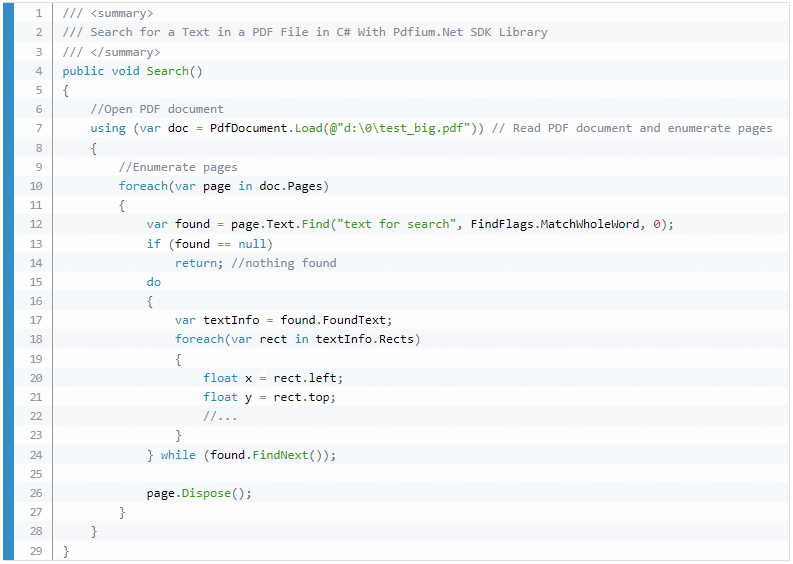Click the 'null' keyword on line 13
This screenshot has height=564, width=793.
tap(252, 244)
